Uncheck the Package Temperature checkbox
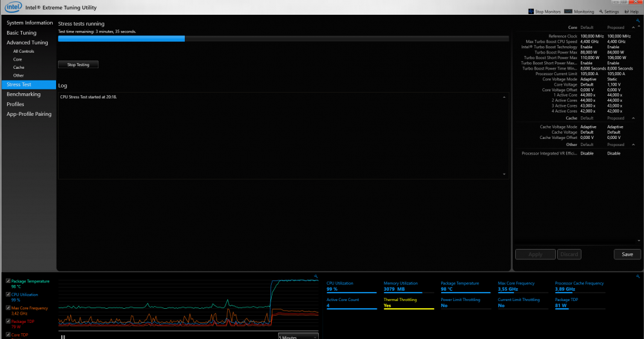644x339 pixels. tap(8, 281)
